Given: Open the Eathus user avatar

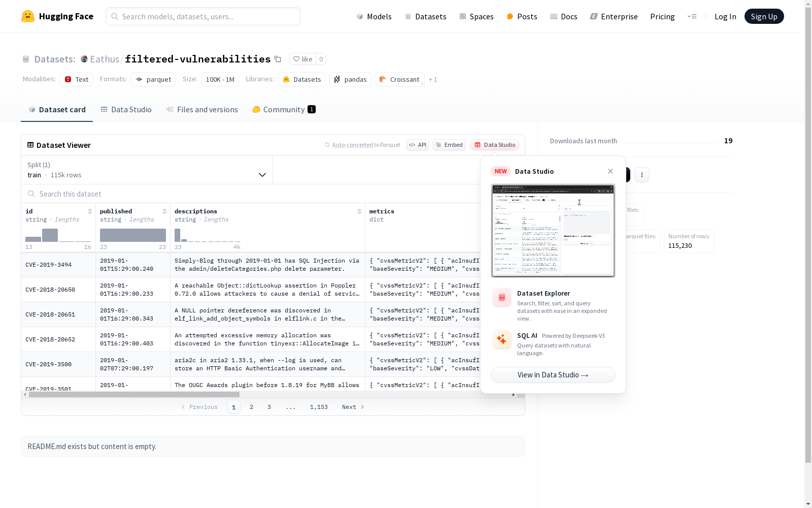Looking at the screenshot, I should point(84,59).
